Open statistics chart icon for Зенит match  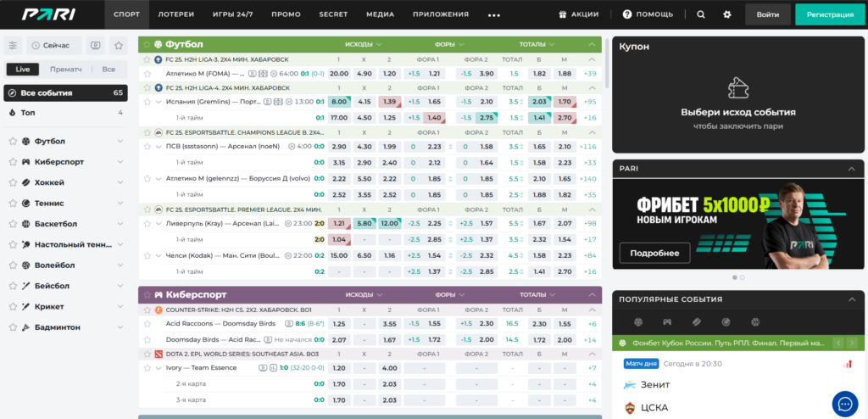pos(848,364)
